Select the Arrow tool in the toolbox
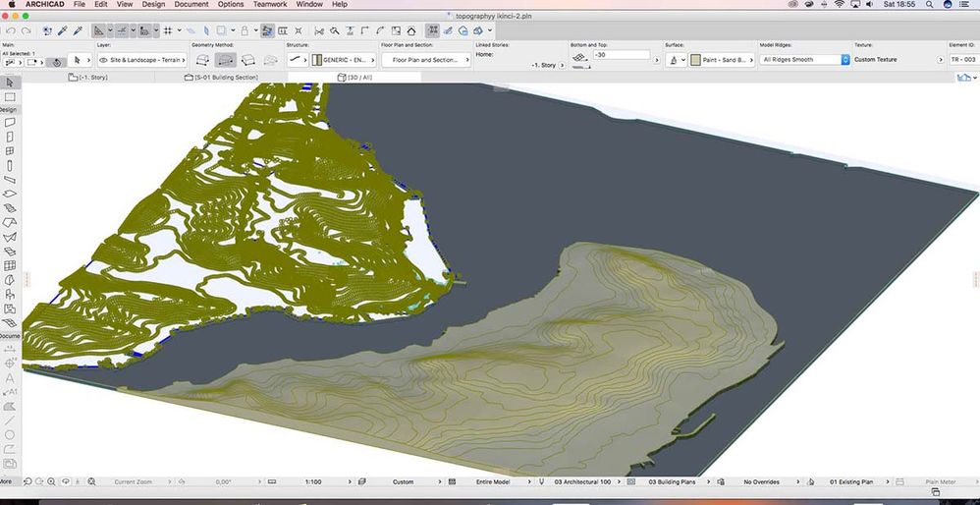This screenshot has height=505, width=980. (10, 82)
